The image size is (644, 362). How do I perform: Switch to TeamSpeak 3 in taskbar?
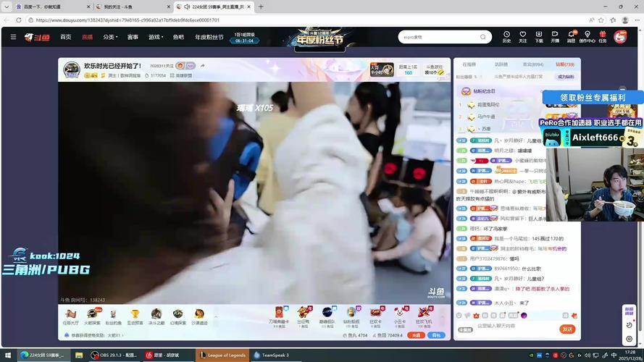[271, 355]
